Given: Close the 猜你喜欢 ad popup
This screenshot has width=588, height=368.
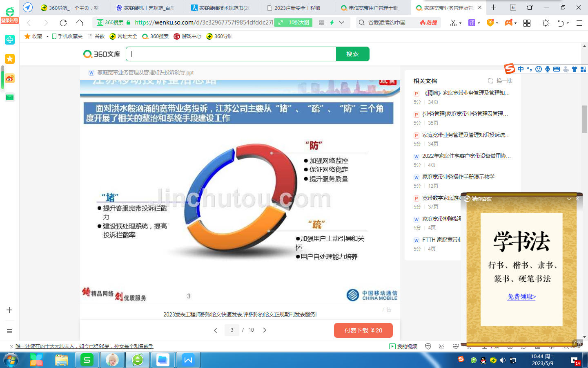Looking at the screenshot, I should 577,199.
